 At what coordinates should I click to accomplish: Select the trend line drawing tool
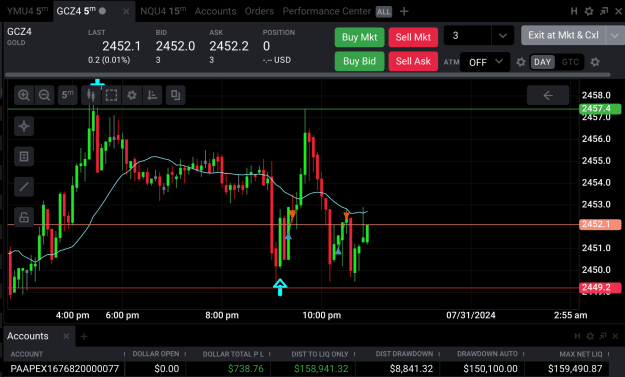(24, 187)
